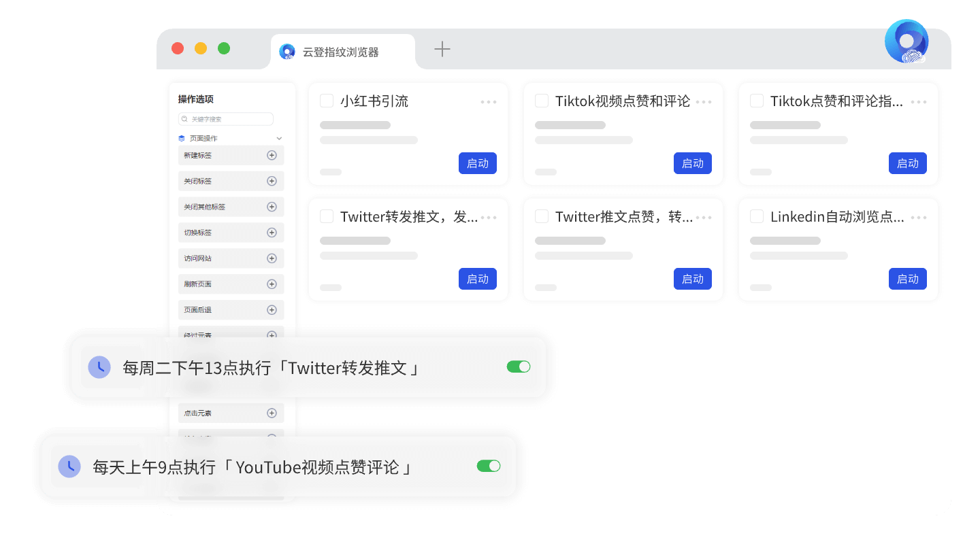
Task: Open the ellipsis menu on Tiktok视频点赞和评论 card
Action: pos(704,101)
